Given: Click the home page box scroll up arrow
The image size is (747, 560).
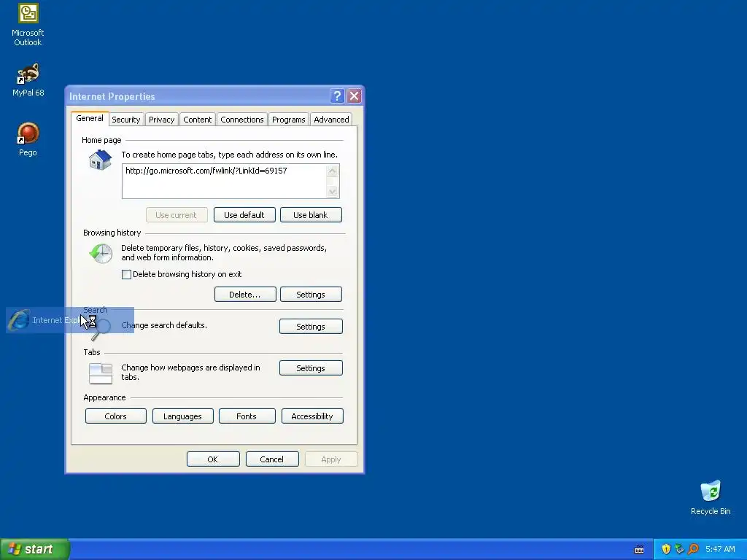Looking at the screenshot, I should pyautogui.click(x=333, y=171).
